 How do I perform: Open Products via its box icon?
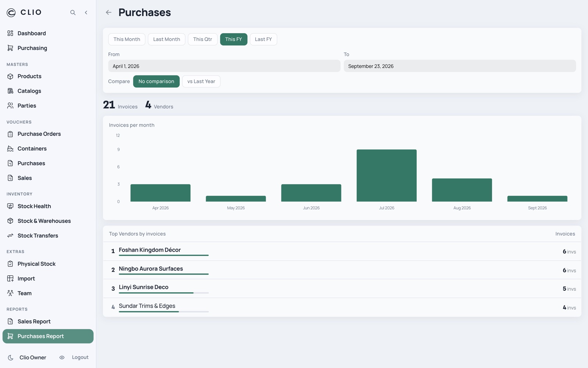pyautogui.click(x=10, y=76)
